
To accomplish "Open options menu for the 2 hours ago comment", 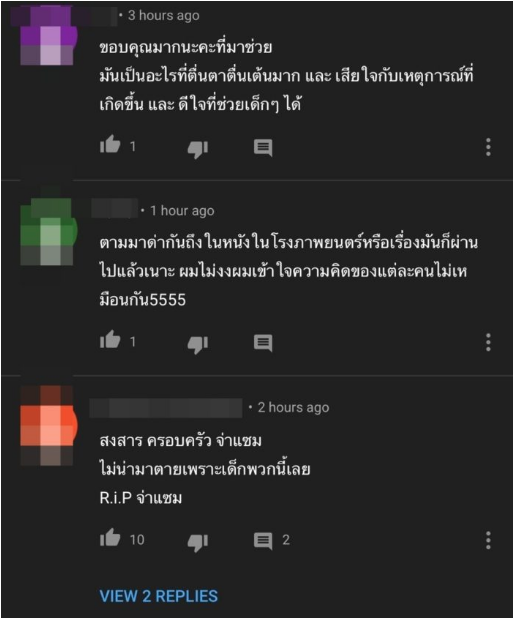I will [488, 540].
